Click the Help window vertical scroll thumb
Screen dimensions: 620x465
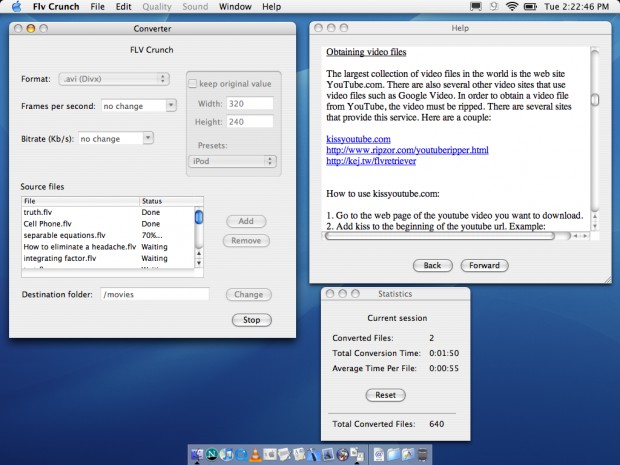pos(595,99)
